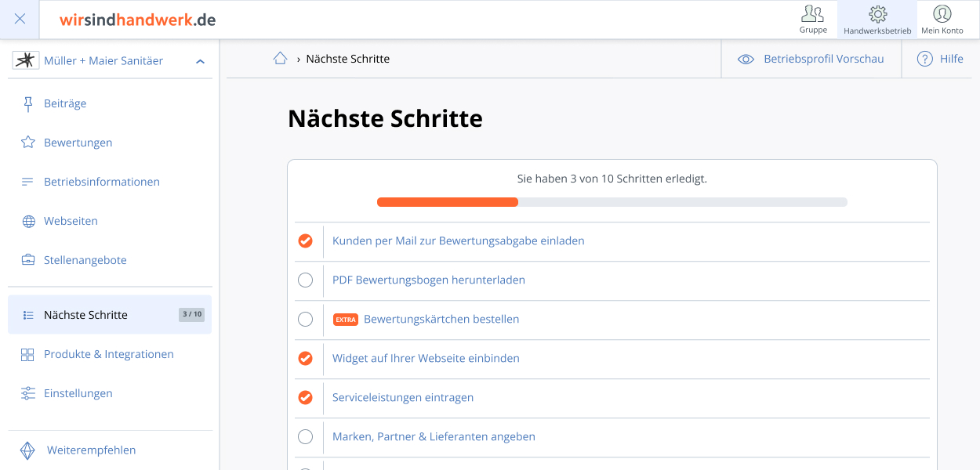Click the home icon in breadcrumb
This screenshot has height=470, width=980.
coord(280,59)
